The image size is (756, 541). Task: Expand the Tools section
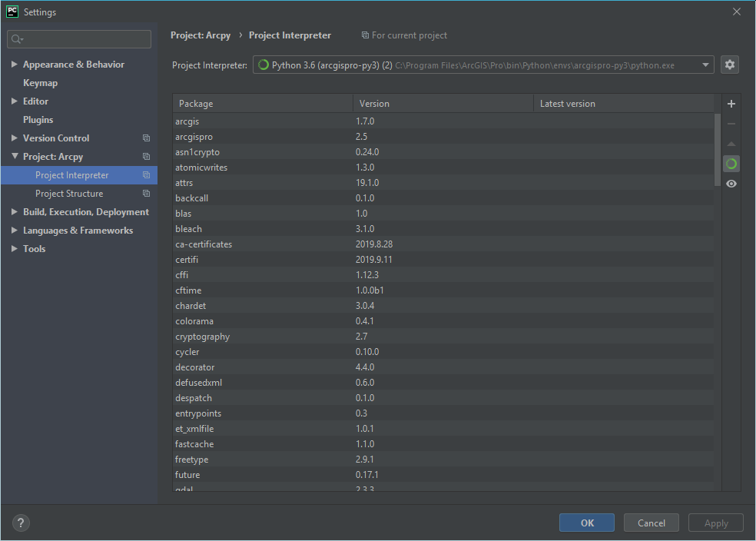click(x=14, y=248)
